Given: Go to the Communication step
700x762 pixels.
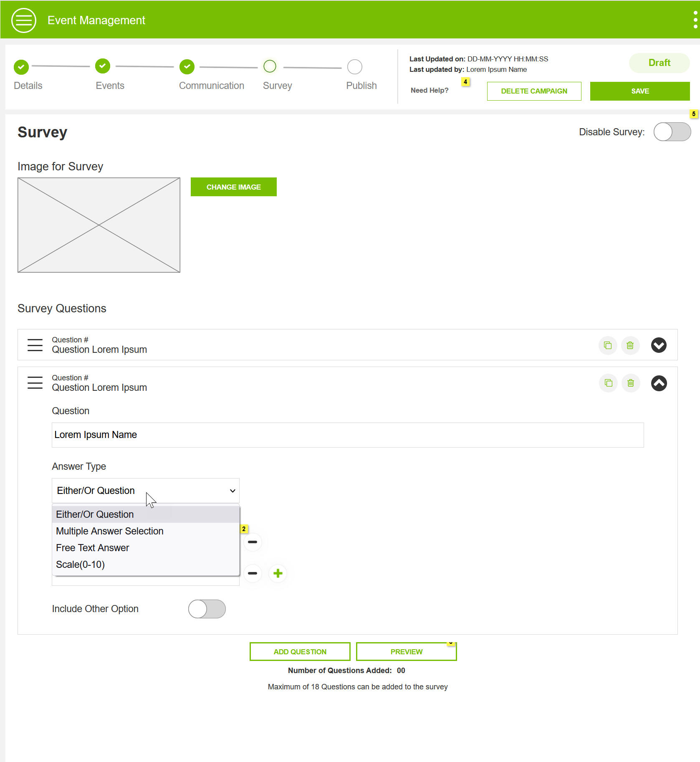Looking at the screenshot, I should tap(187, 67).
